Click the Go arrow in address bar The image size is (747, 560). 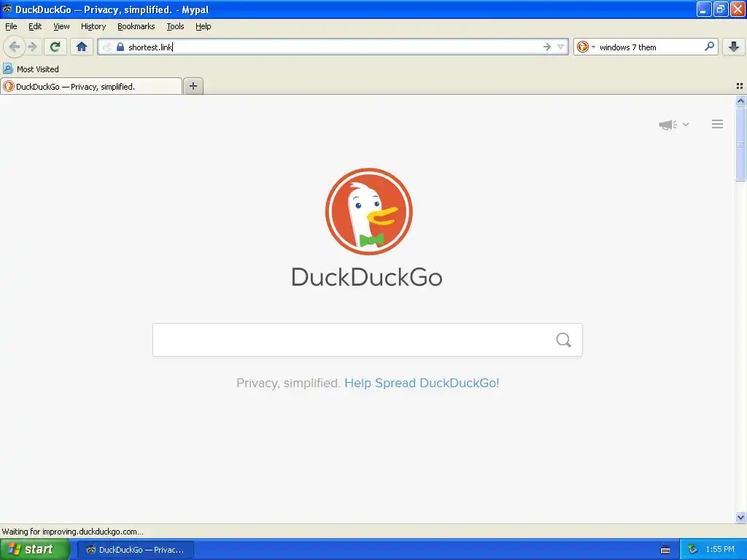[x=546, y=47]
